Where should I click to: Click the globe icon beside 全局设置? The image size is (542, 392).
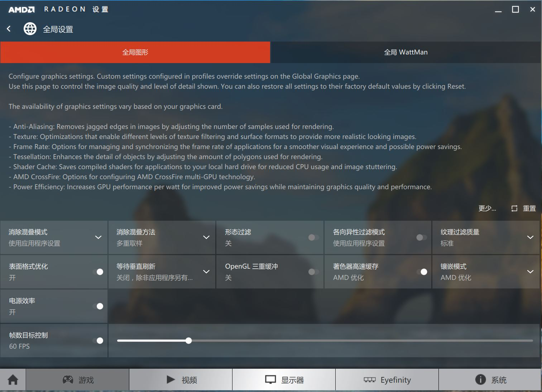click(x=30, y=29)
